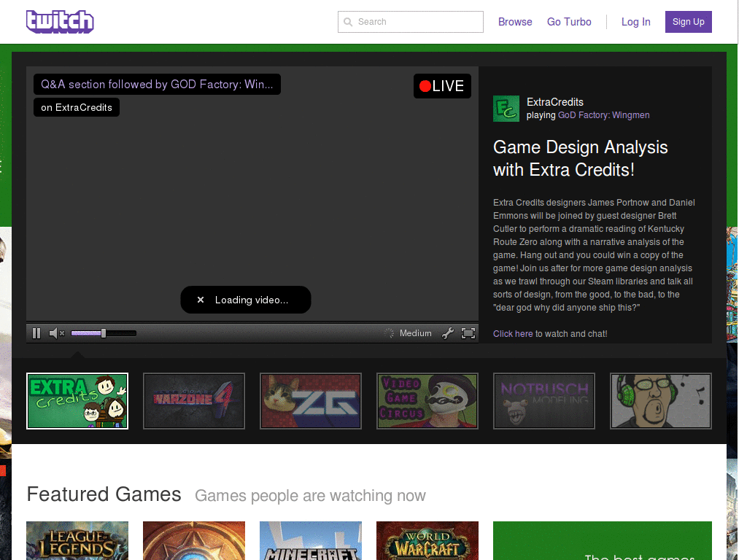The image size is (747, 560).
Task: Click 'Click here' to watch and chat
Action: pos(513,334)
